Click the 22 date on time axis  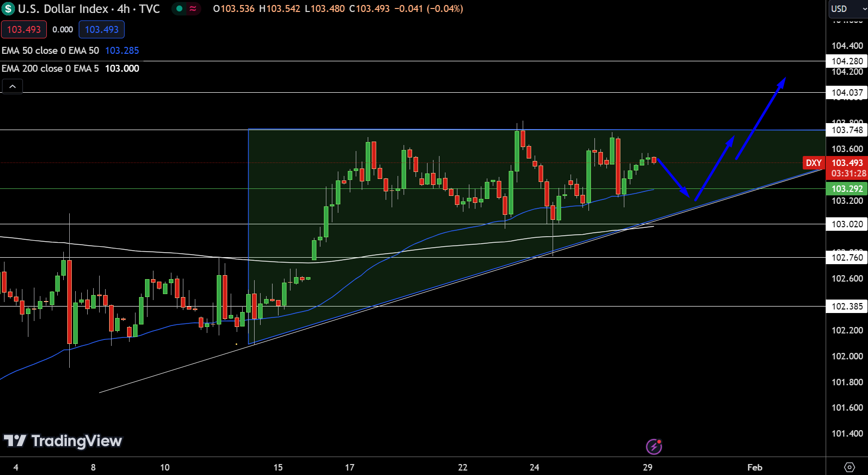pos(463,467)
